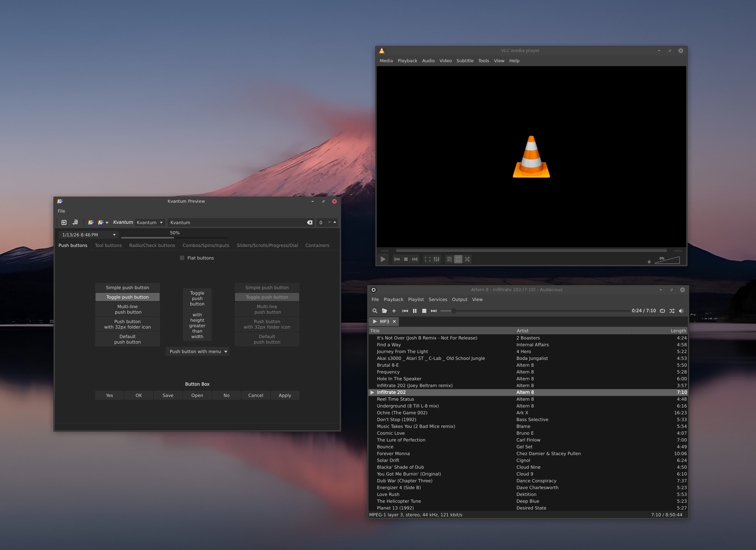Click the Cancel button

pos(256,395)
